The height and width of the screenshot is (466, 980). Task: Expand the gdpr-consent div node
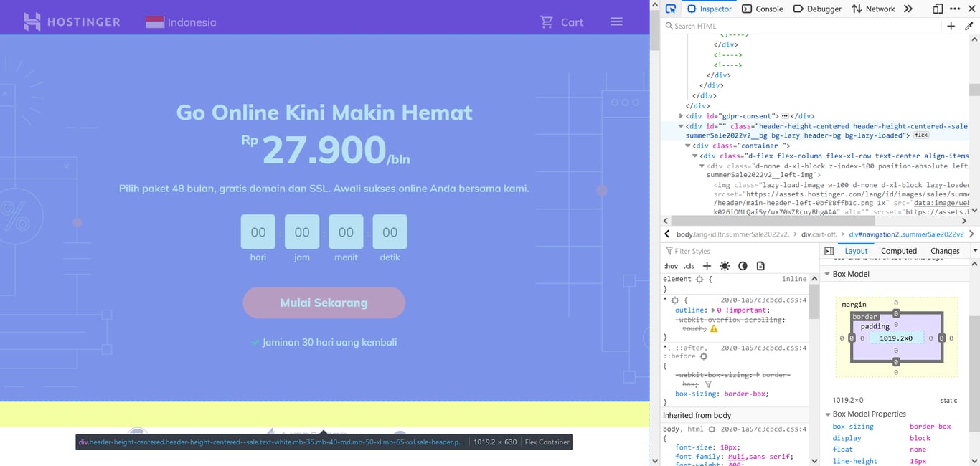(681, 115)
